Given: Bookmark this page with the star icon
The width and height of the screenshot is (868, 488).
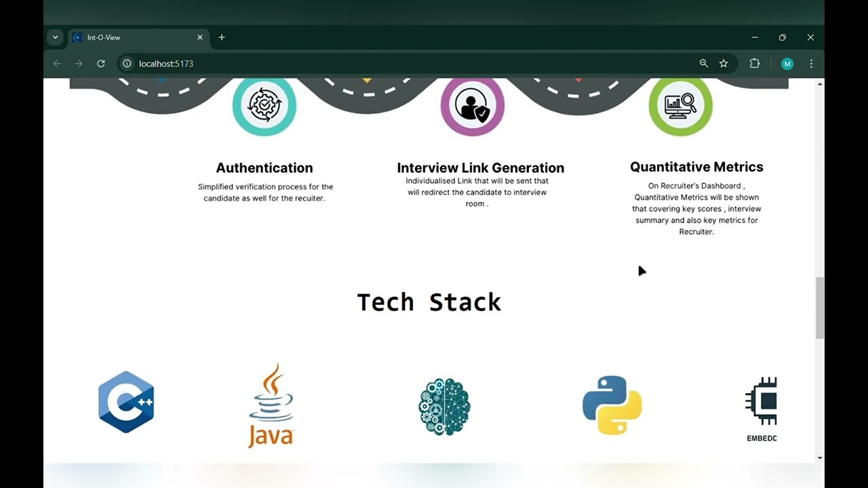Looking at the screenshot, I should tap(724, 64).
